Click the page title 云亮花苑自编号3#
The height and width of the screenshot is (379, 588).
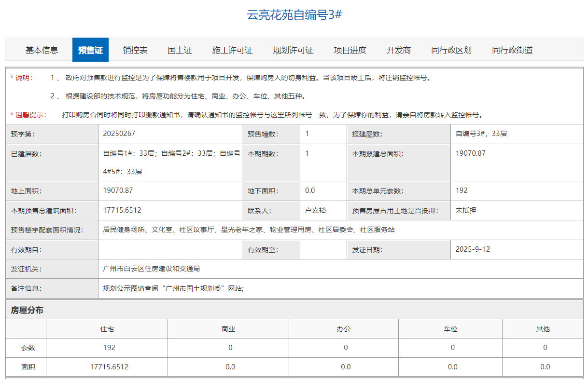(294, 14)
